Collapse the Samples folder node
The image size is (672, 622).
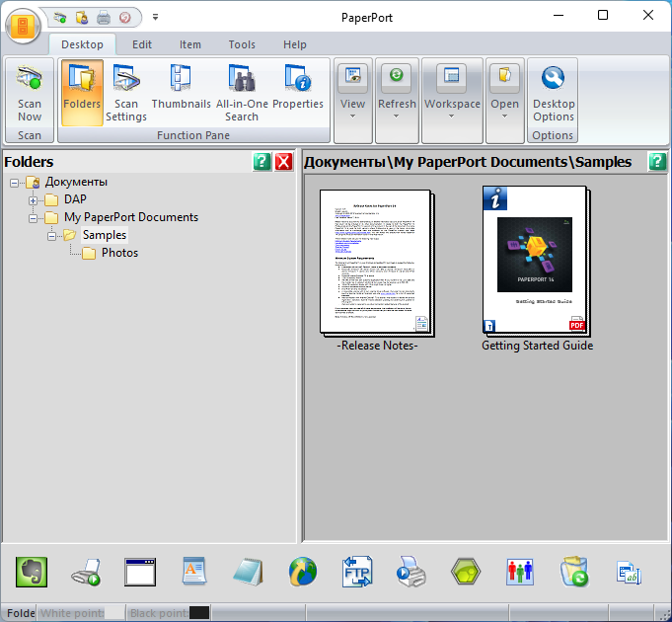[x=52, y=235]
